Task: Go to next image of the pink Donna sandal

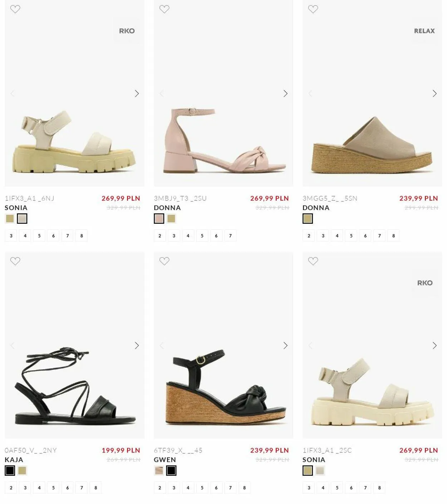Action: pos(285,93)
